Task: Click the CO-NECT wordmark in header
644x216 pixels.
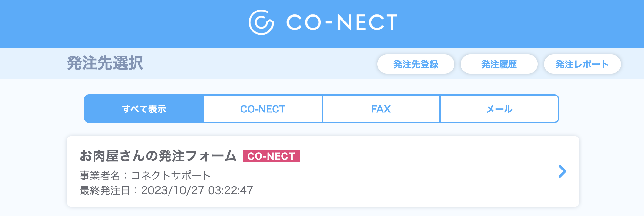Action: pos(342,22)
